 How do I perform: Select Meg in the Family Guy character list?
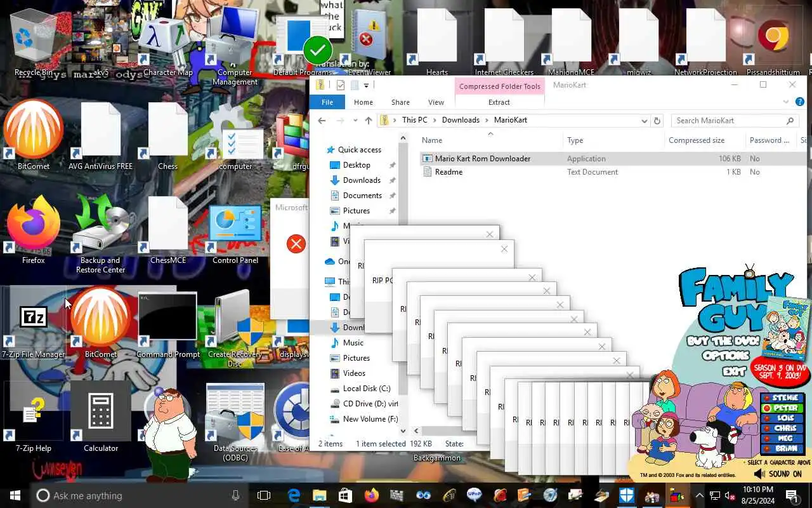coord(782,438)
